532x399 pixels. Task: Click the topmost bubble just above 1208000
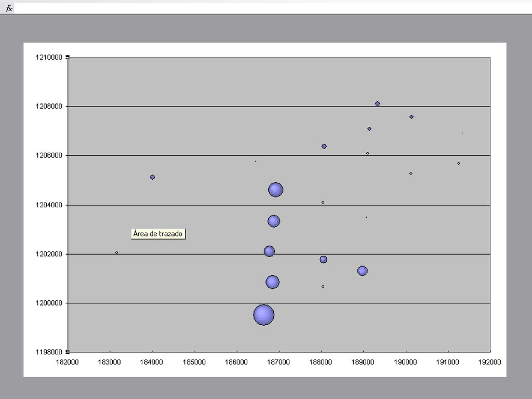coord(377,103)
